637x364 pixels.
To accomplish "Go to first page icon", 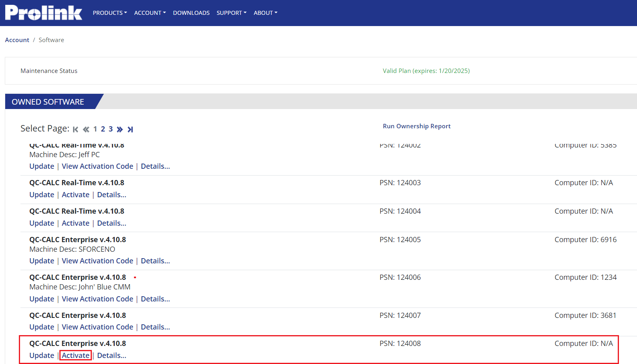I will (x=75, y=129).
